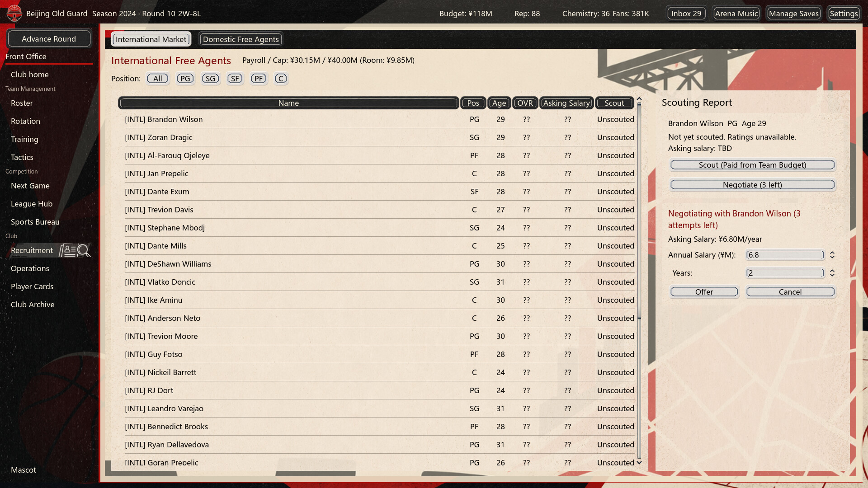This screenshot has width=868, height=488.
Task: Switch to Domestic Free Agents tab
Action: pyautogui.click(x=241, y=39)
